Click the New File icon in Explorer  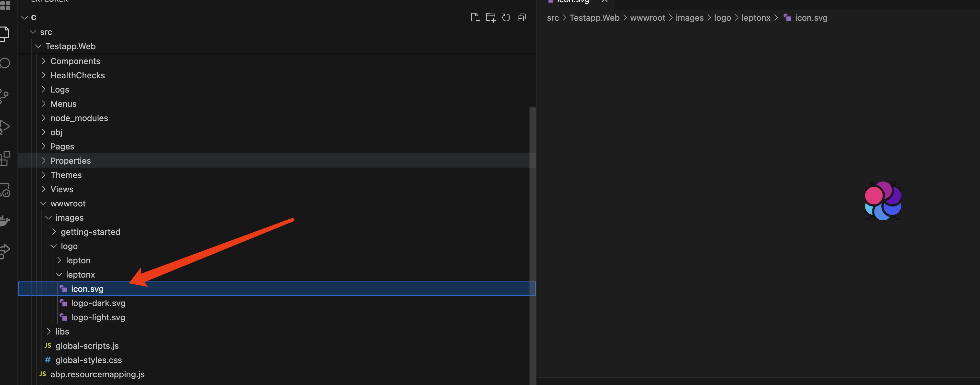point(475,17)
